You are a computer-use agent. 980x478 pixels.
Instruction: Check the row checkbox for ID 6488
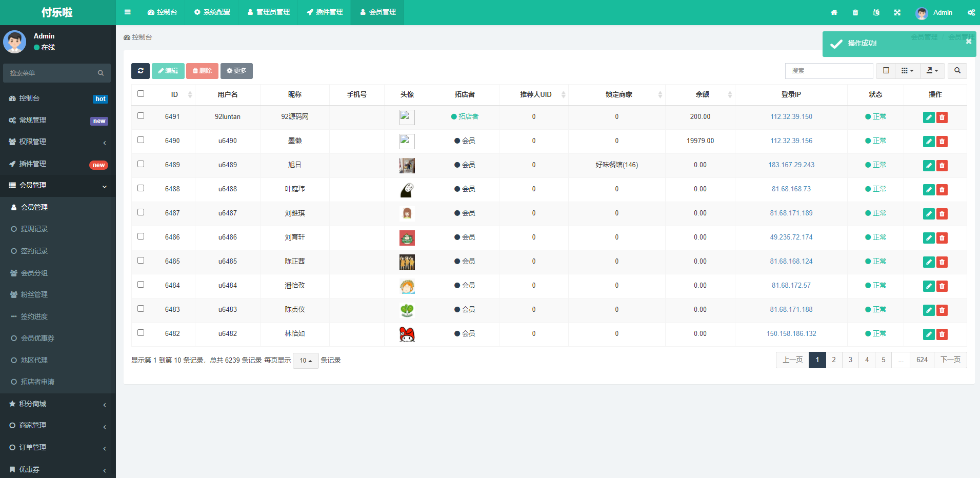141,188
